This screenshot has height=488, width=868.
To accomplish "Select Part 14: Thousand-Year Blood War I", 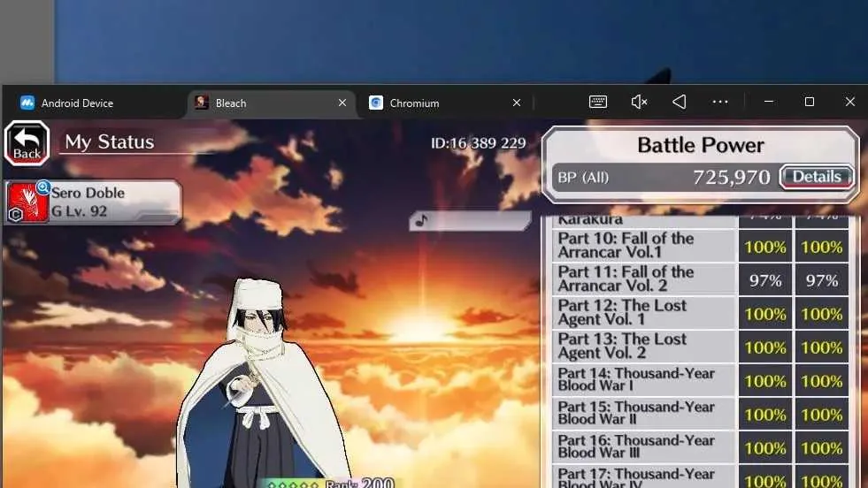I will click(x=644, y=379).
